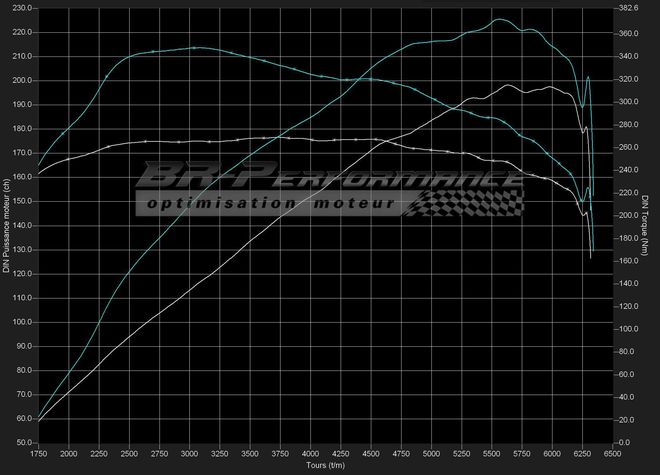Click the -0.0 label on torque axis
The image size is (660, 475).
click(x=626, y=443)
